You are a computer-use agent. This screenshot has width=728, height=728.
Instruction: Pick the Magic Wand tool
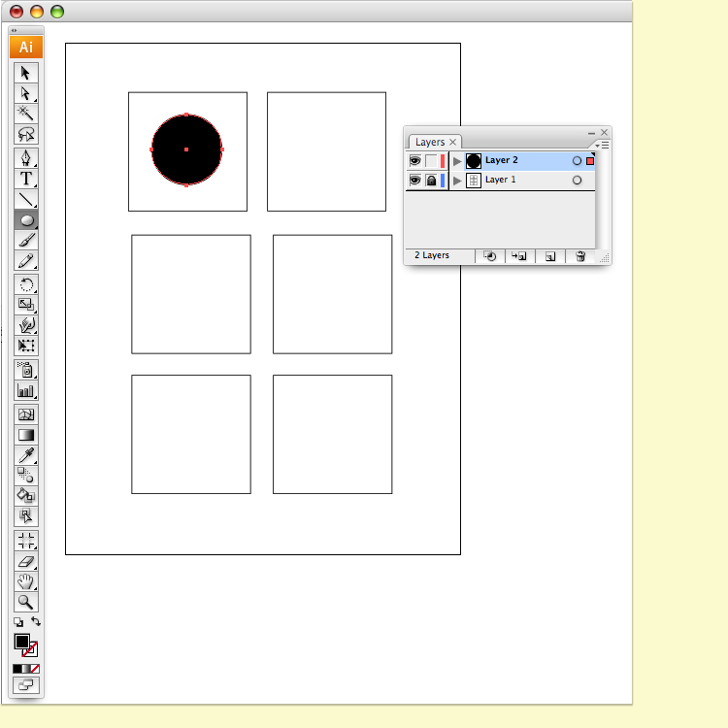[x=26, y=114]
